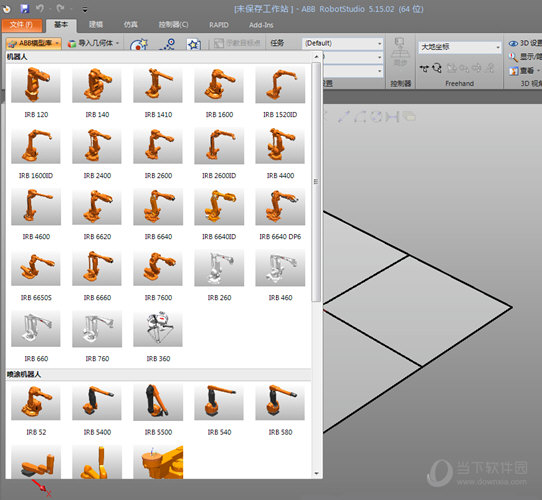Open the quick access toolbar customize arrow
Image resolution: width=542 pixels, height=500 pixels.
point(85,9)
